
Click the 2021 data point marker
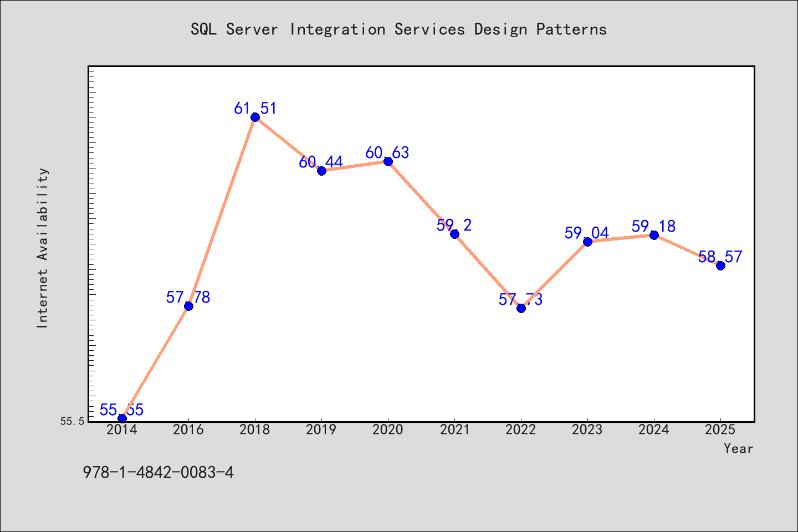pos(454,234)
